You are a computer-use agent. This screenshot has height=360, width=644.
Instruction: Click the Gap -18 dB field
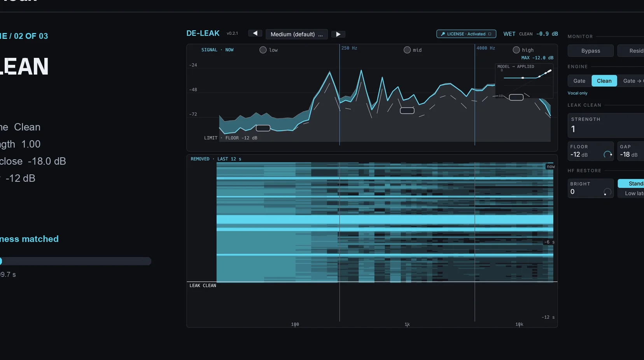click(x=631, y=151)
